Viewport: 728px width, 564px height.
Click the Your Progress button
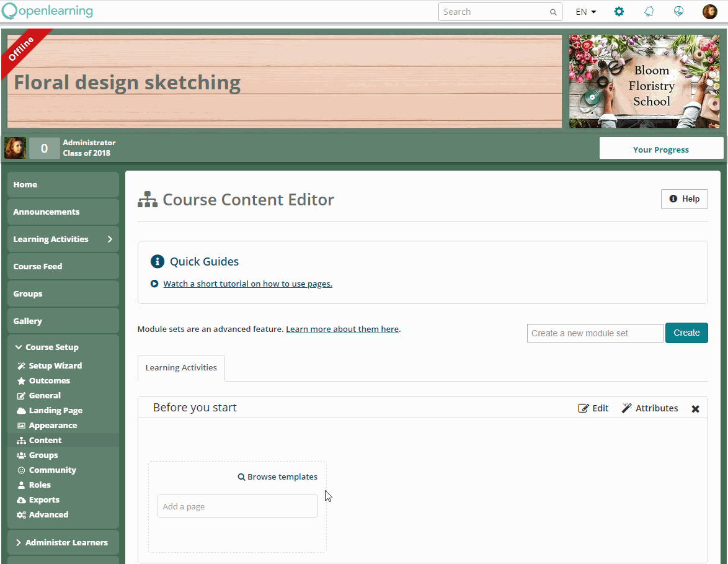click(x=661, y=149)
